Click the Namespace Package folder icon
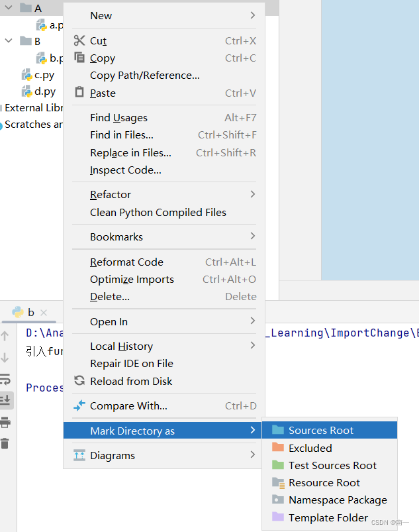The width and height of the screenshot is (419, 532). click(278, 500)
